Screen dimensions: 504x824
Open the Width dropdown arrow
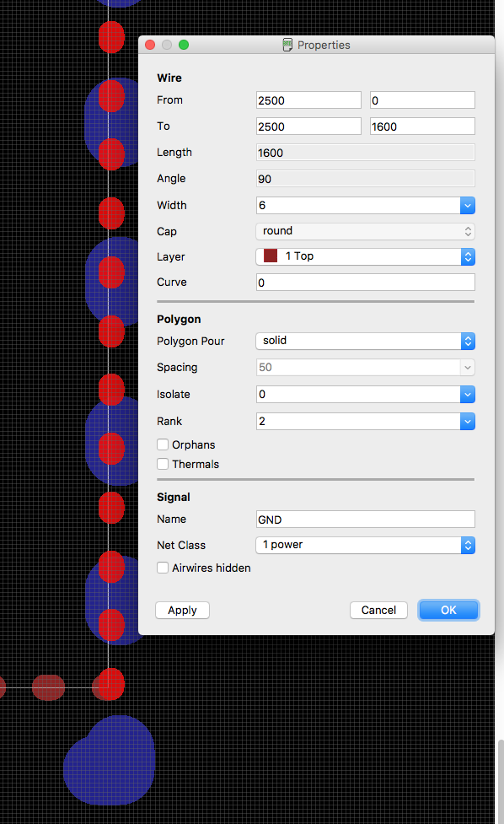(467, 206)
